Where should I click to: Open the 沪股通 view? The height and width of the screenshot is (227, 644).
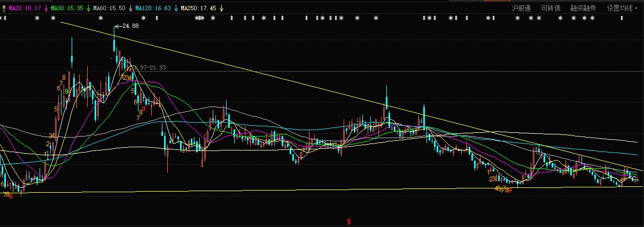pyautogui.click(x=521, y=8)
